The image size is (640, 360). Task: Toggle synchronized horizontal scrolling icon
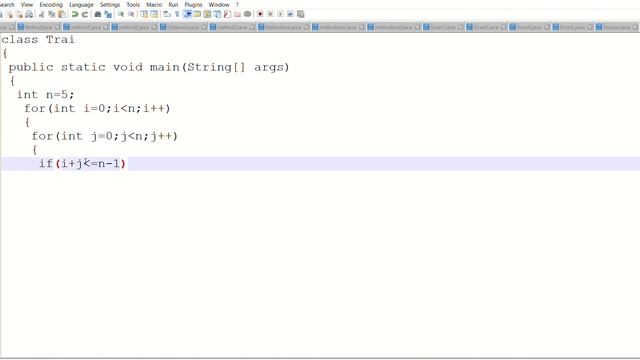click(154, 14)
